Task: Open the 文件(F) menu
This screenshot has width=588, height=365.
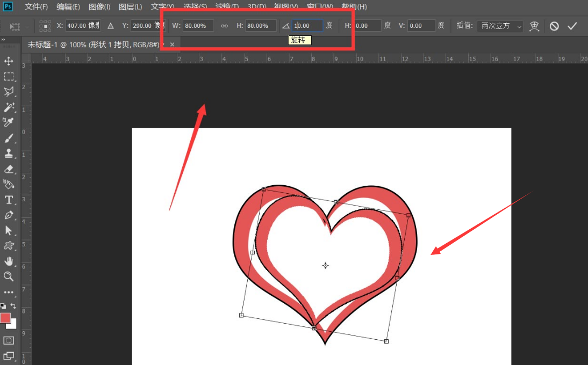Action: coord(36,7)
